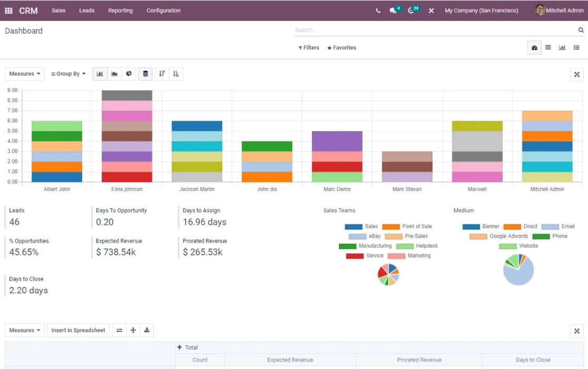
Task: Click the phone call icon
Action: 377,11
